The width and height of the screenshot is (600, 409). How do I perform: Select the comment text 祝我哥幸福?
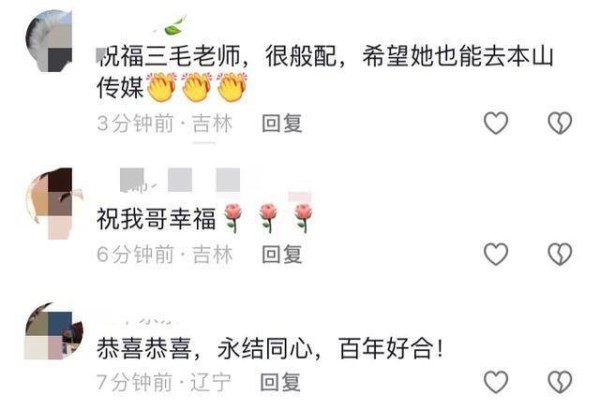[156, 219]
